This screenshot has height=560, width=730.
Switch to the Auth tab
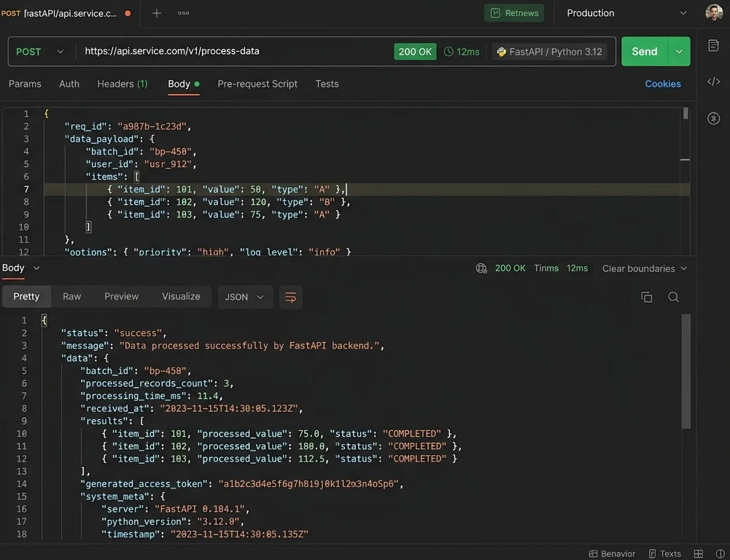click(69, 84)
